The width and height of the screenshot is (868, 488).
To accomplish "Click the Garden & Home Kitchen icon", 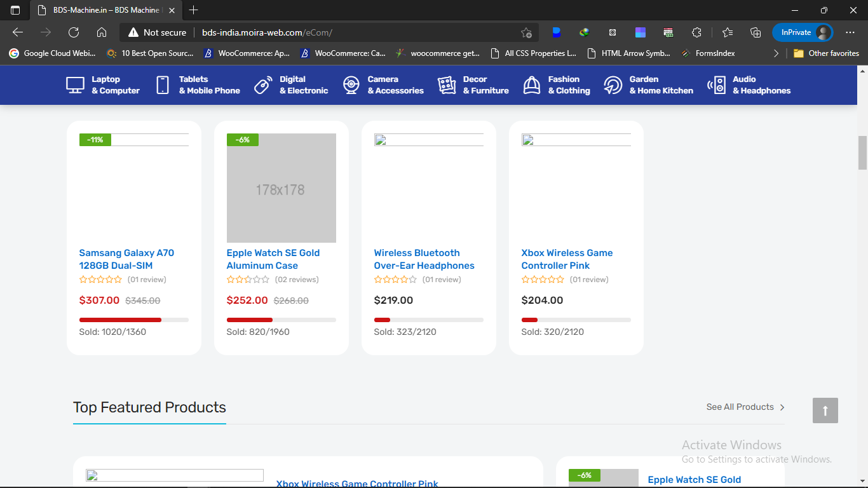I will (x=613, y=85).
